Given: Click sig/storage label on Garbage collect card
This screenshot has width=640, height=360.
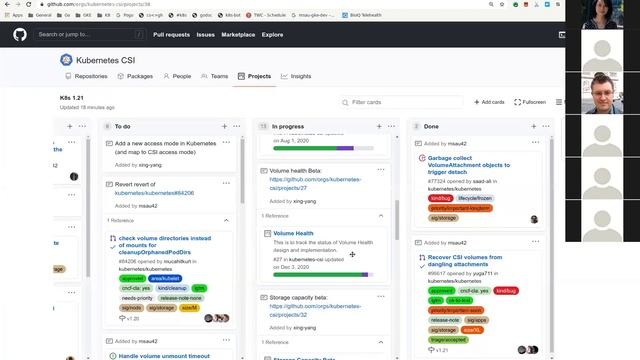Looking at the screenshot, I should [443, 218].
